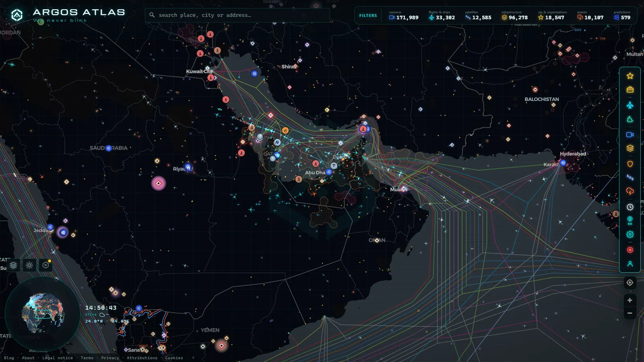The height and width of the screenshot is (362, 644).
Task: Toggle the infrastructure 96,278 filter
Action: tap(514, 16)
